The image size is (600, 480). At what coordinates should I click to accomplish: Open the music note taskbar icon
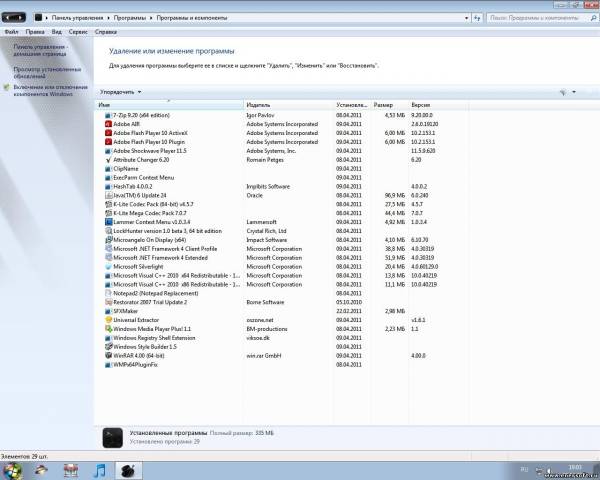[99, 470]
